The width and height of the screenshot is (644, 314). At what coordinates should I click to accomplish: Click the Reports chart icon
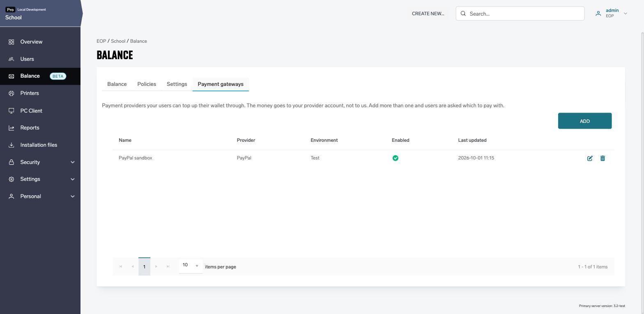point(11,128)
